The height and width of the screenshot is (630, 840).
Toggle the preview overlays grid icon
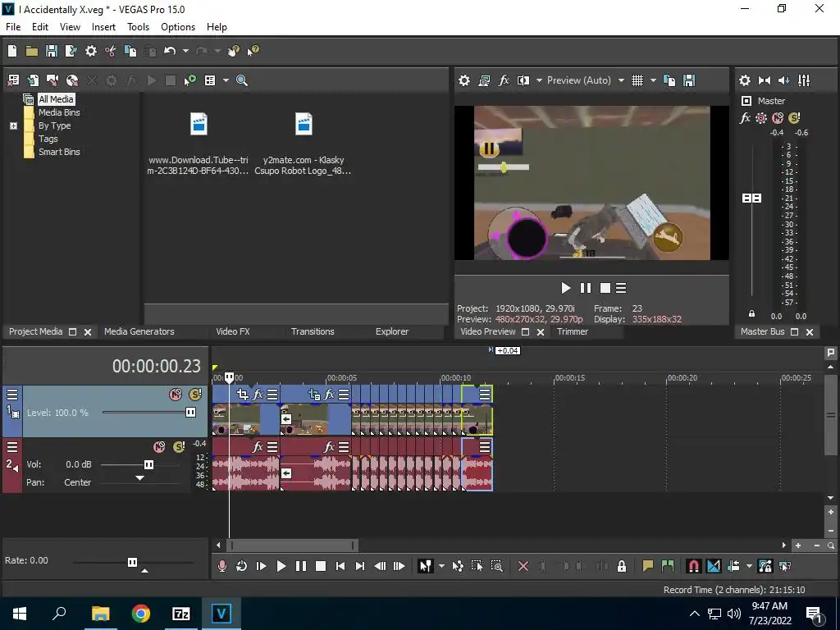[x=637, y=80]
